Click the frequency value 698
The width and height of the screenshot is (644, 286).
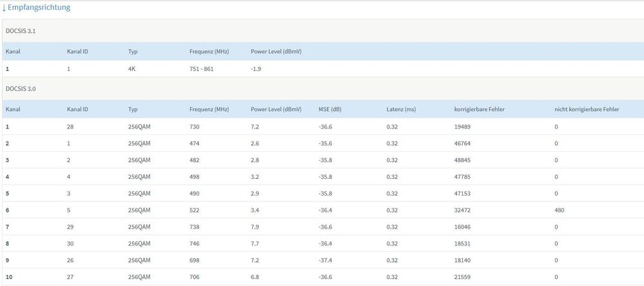194,260
